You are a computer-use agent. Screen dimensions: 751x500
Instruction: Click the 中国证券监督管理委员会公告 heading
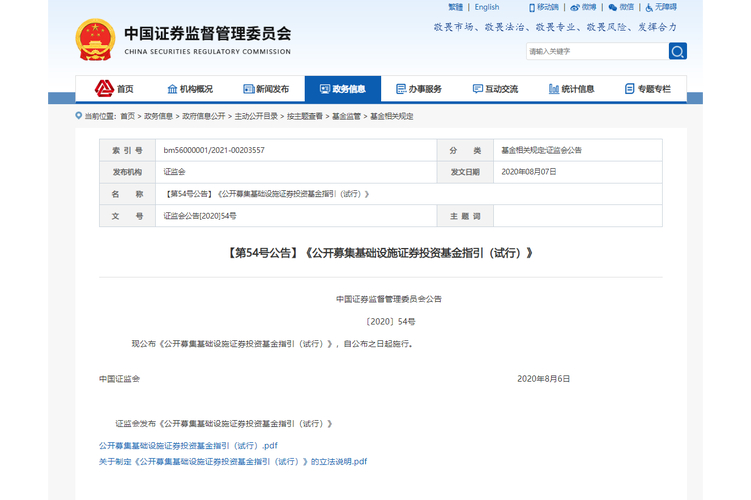[x=388, y=299]
